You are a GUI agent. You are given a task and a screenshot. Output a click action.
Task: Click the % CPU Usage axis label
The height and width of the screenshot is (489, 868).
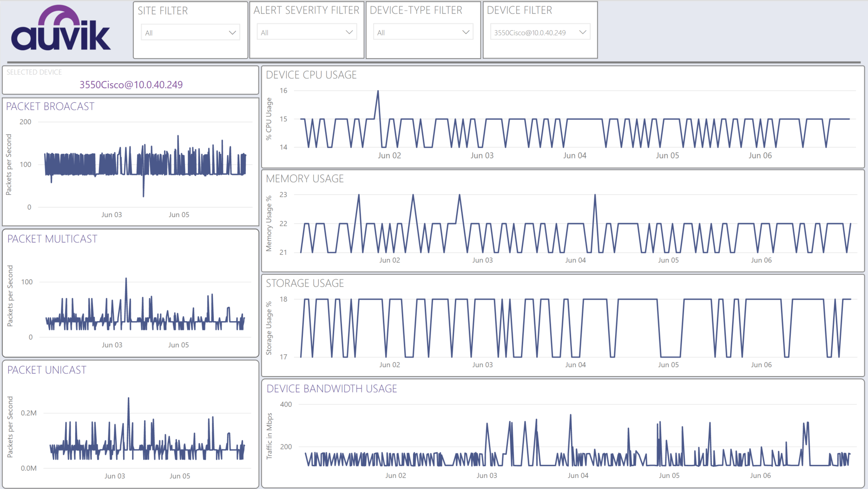269,119
